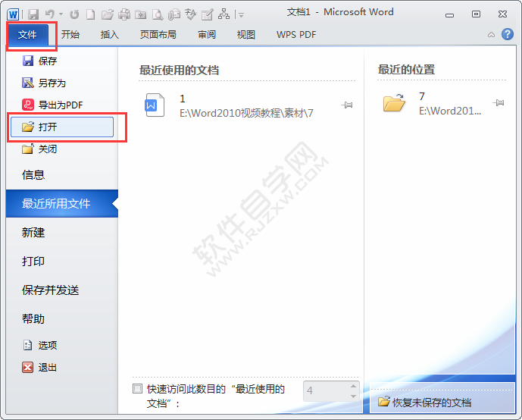522x420 pixels.
Task: Switch to the WPS PDF tab
Action: pos(296,34)
